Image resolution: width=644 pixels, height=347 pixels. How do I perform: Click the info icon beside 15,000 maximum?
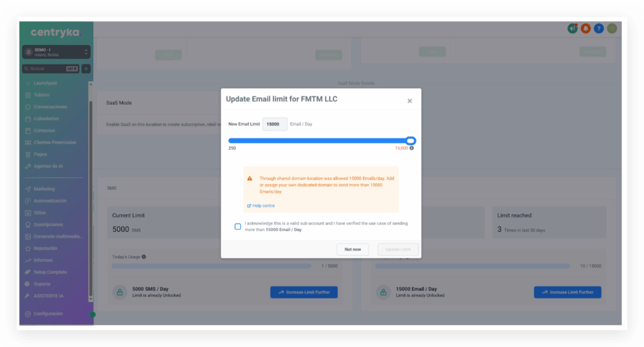(412, 148)
